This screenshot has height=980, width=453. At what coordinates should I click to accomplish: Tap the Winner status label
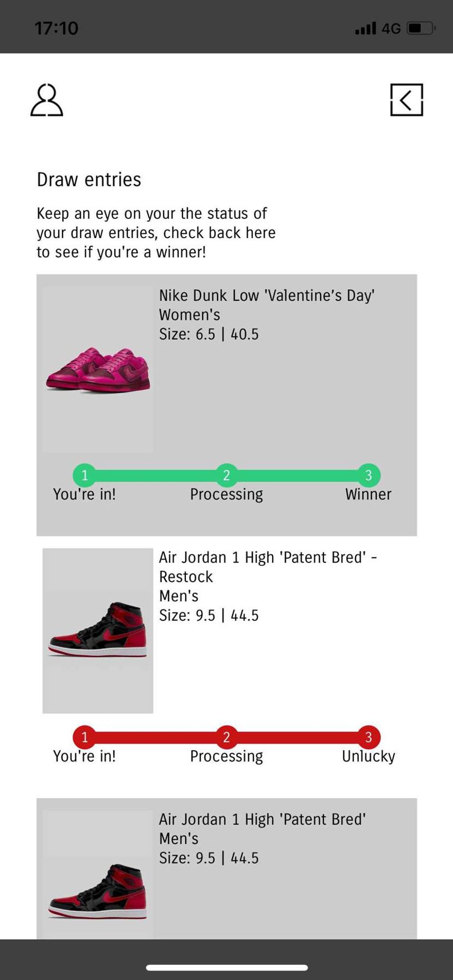click(368, 494)
